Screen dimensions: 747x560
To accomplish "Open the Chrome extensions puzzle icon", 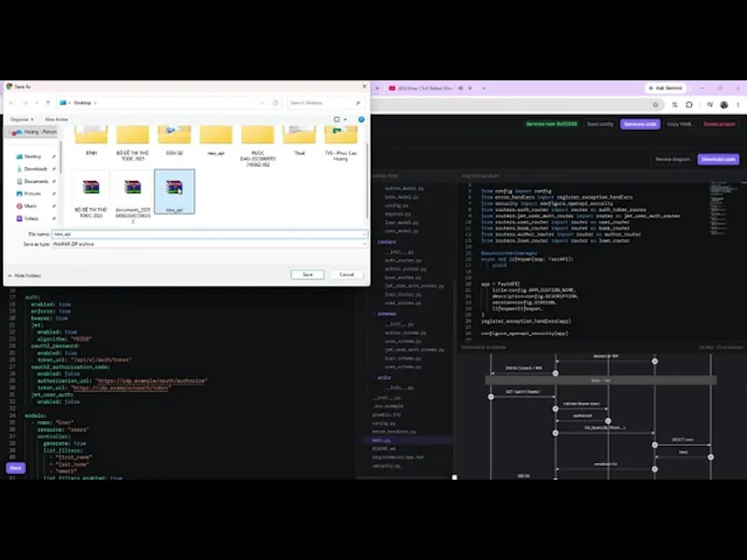I will [689, 105].
